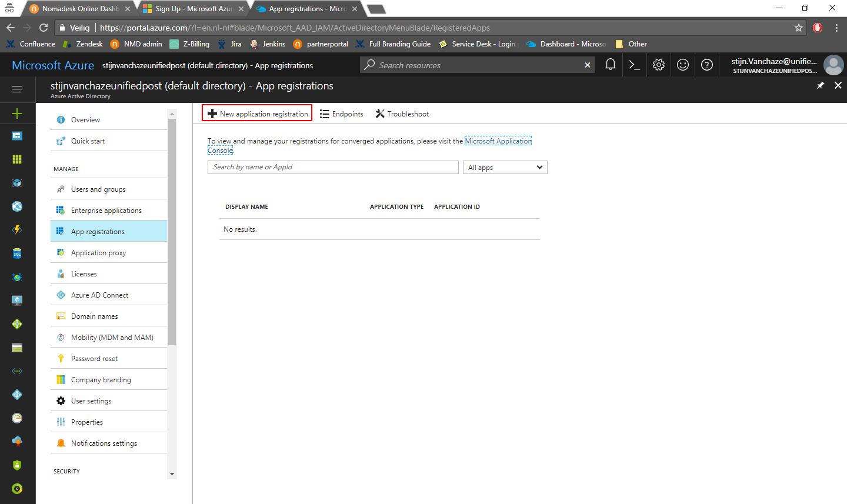Bookmark page with star icon
847x504 pixels.
(x=798, y=28)
